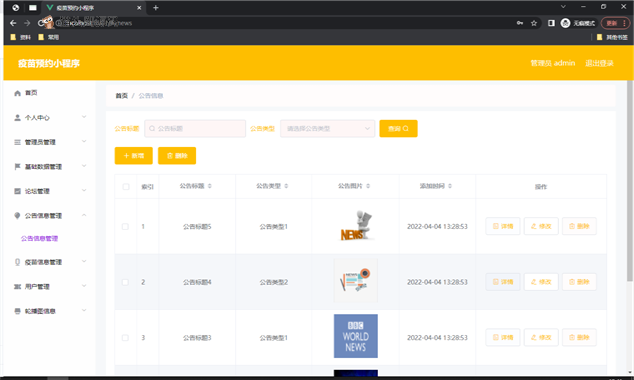
Task: Click the browser forward arrow
Action: [x=27, y=23]
